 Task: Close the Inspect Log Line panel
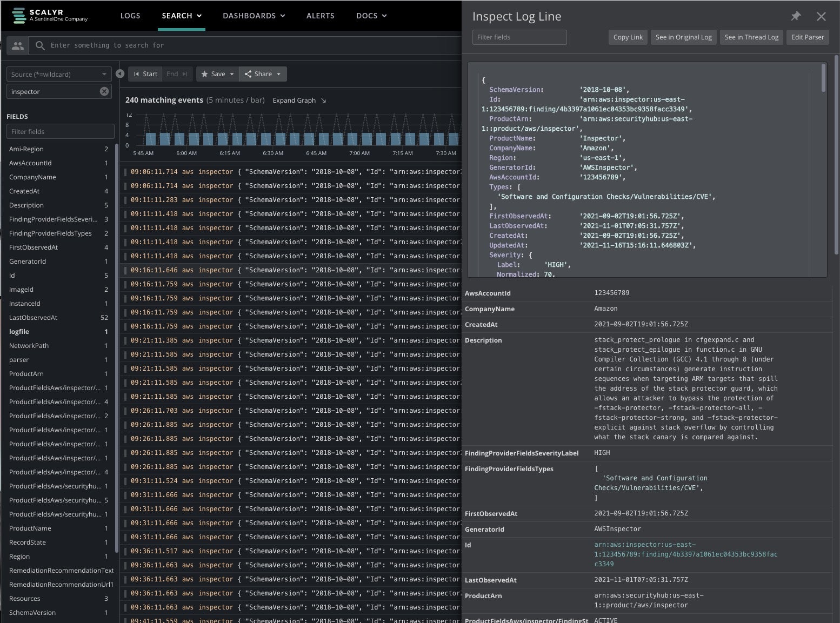click(x=821, y=16)
